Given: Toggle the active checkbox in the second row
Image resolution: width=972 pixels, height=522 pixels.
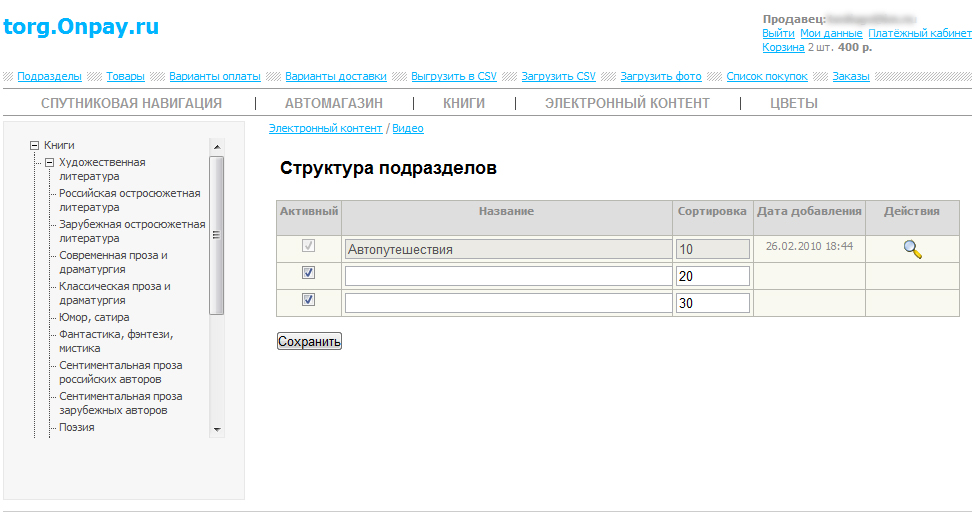Looking at the screenshot, I should pyautogui.click(x=308, y=273).
